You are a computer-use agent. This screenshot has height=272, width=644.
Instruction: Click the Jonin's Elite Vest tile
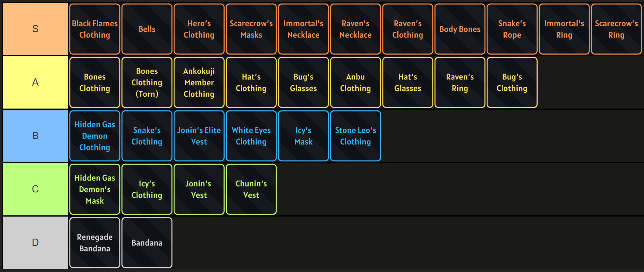pos(199,136)
